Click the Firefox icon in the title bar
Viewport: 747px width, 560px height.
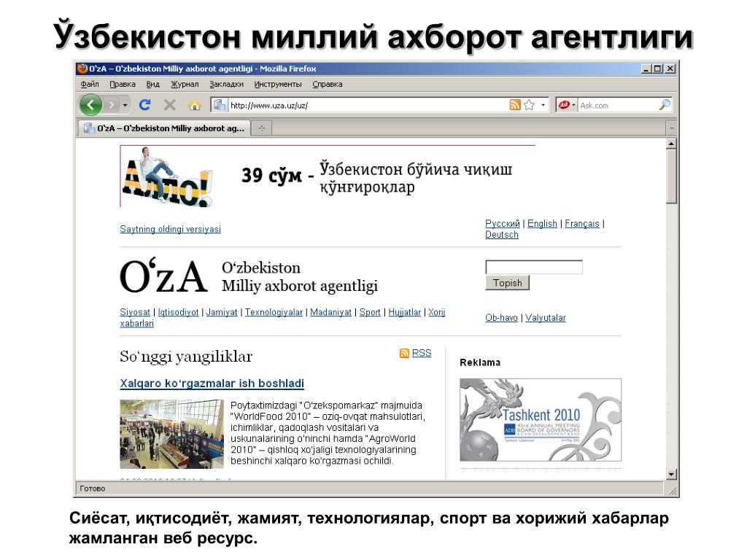point(83,69)
